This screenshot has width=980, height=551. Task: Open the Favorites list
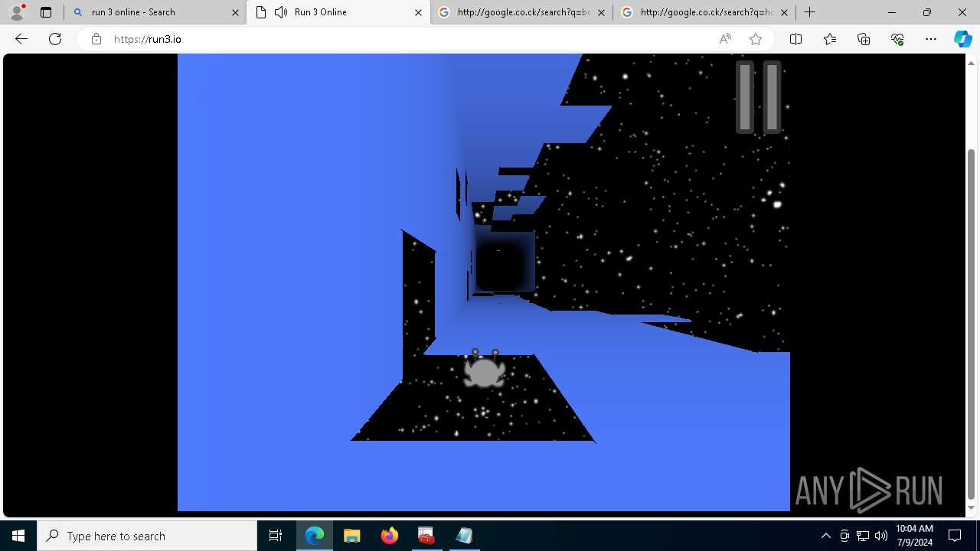(830, 39)
